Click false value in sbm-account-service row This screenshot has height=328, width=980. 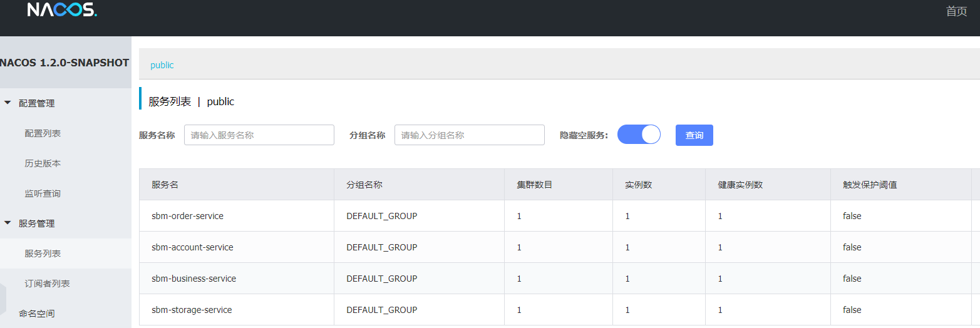(852, 247)
